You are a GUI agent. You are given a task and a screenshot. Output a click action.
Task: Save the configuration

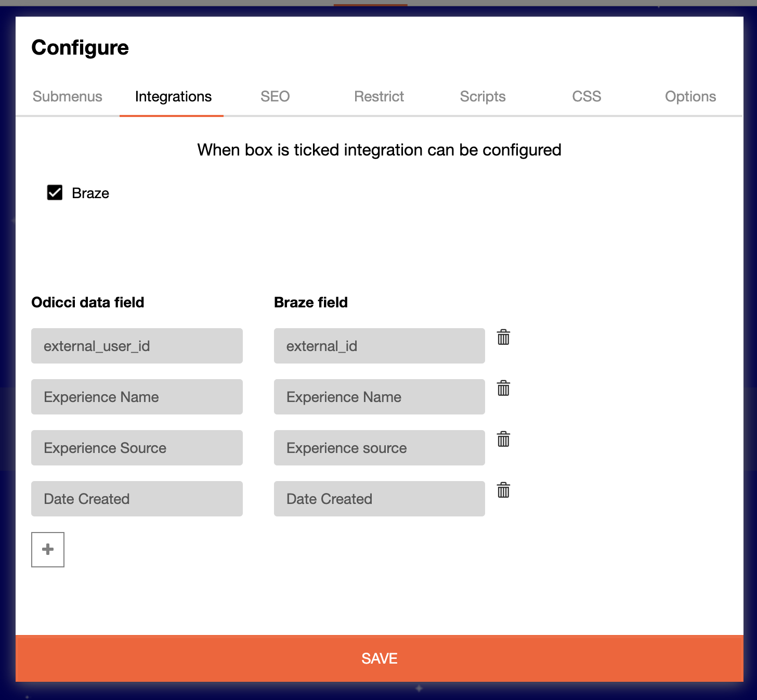tap(380, 658)
